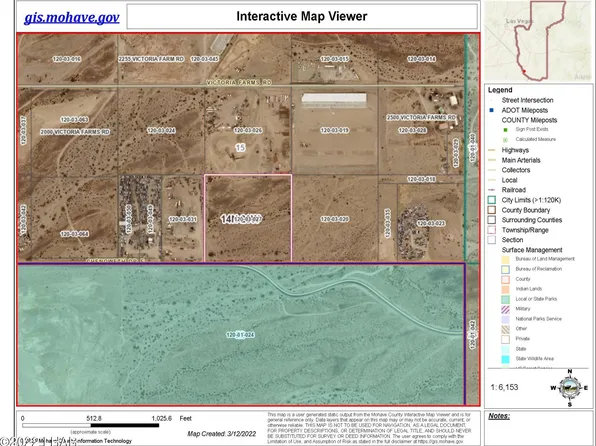Click the Other hatched swatch

tap(506, 329)
